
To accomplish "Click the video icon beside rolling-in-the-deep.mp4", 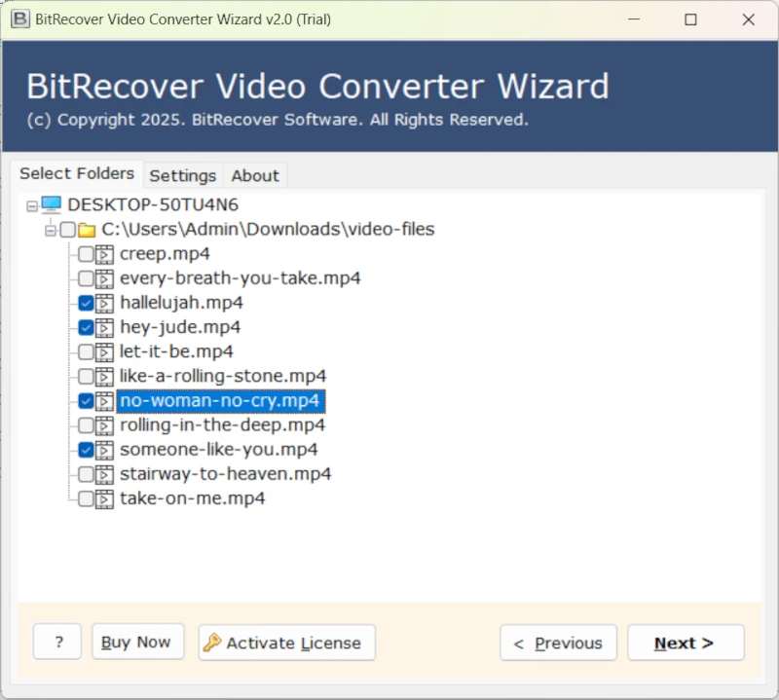I will [x=104, y=425].
